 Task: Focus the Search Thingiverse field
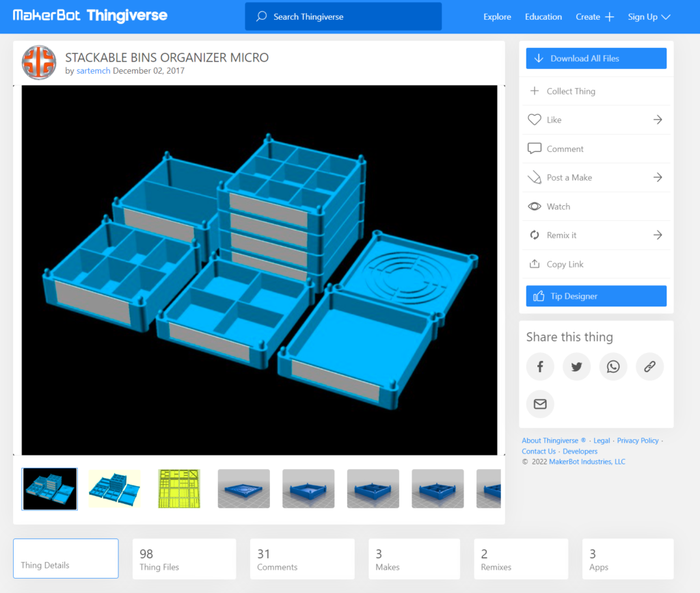pyautogui.click(x=343, y=17)
